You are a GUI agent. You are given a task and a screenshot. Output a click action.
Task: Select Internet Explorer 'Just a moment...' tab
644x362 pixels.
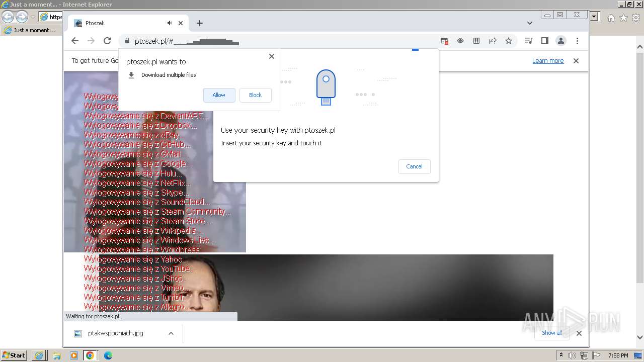31,30
